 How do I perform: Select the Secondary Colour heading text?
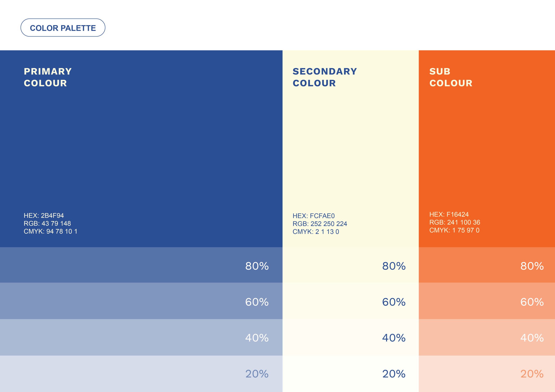click(x=325, y=77)
